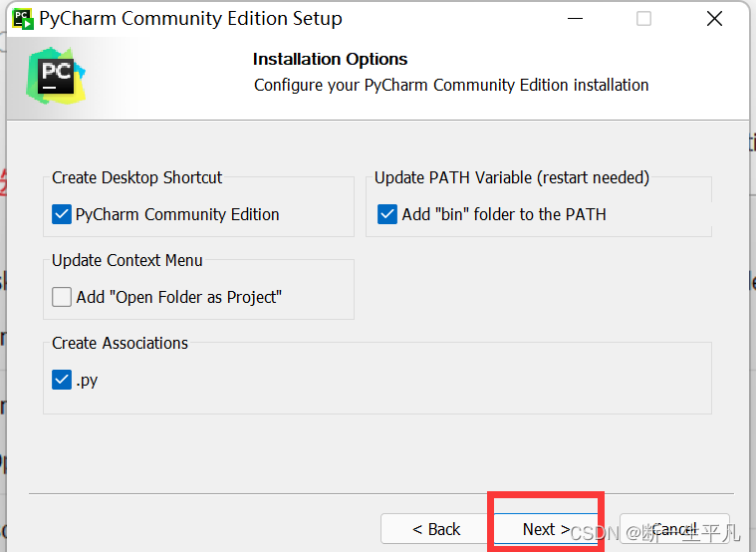
Task: Click the Create Associations group label
Action: (x=121, y=343)
